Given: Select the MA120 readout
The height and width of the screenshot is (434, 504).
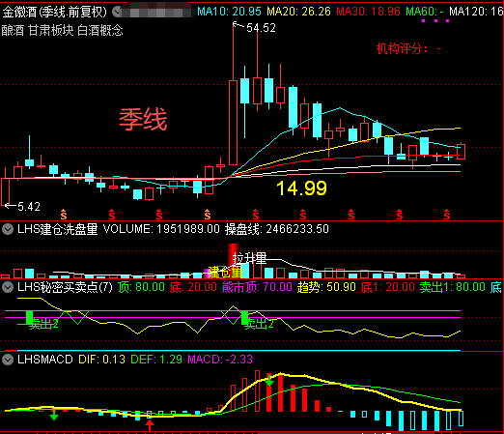Looking at the screenshot, I should 476,12.
